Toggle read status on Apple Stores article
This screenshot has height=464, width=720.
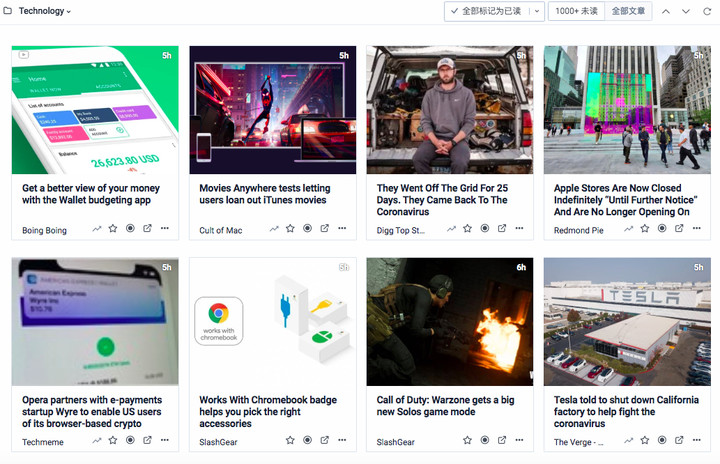tap(662, 228)
